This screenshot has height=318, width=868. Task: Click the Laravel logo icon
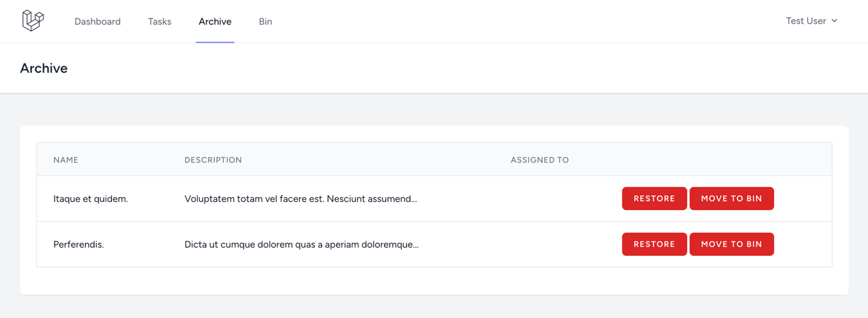pyautogui.click(x=33, y=20)
